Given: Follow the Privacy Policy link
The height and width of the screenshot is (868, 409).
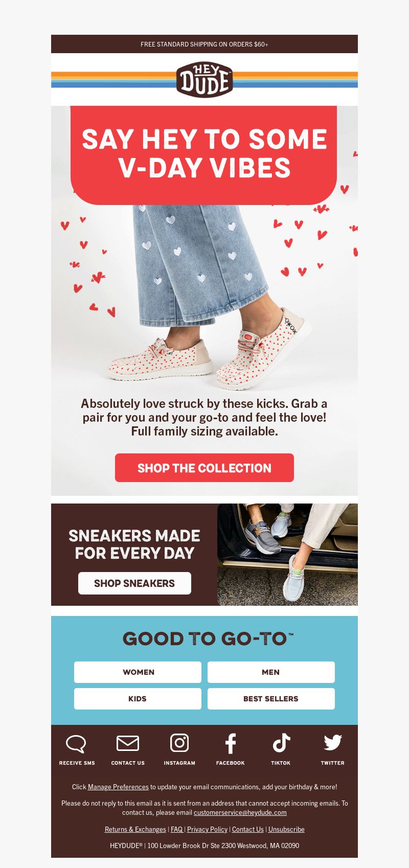Looking at the screenshot, I should [x=207, y=829].
